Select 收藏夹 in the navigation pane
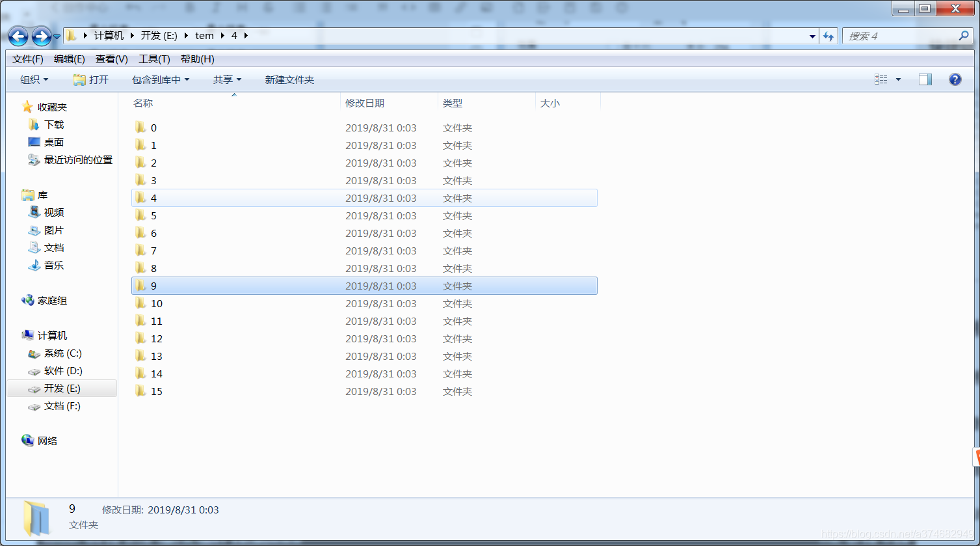Screen dimensions: 980x546 pos(52,107)
